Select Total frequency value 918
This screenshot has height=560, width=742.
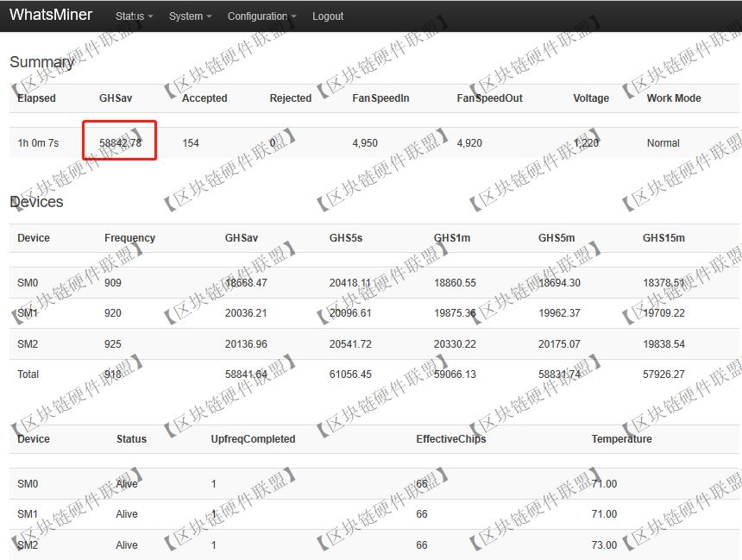[113, 374]
